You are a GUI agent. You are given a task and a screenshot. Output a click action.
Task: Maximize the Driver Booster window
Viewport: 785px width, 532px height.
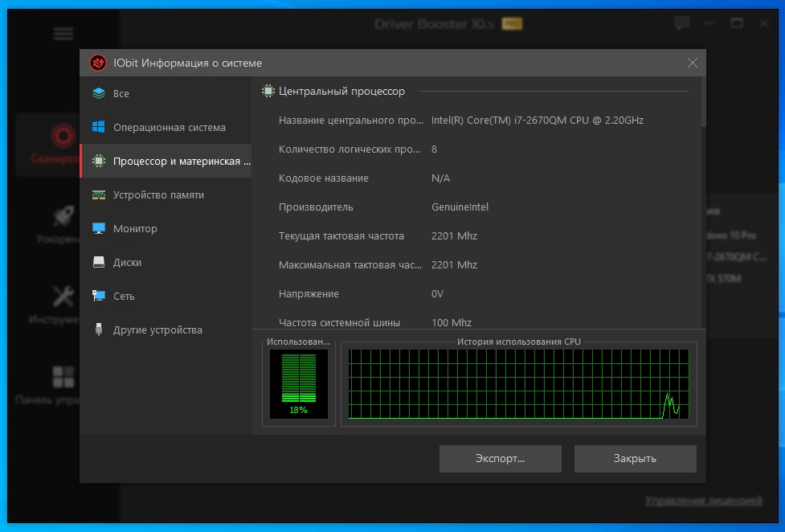click(x=737, y=23)
